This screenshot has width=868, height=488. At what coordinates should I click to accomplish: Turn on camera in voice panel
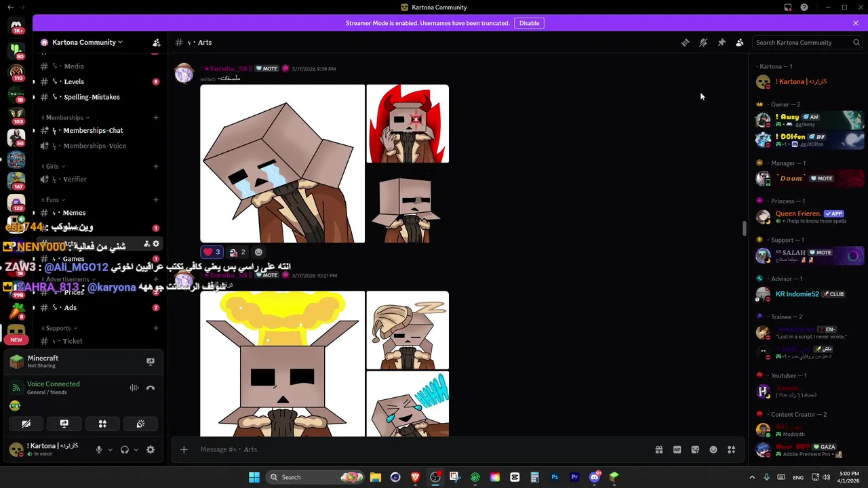coord(26,424)
